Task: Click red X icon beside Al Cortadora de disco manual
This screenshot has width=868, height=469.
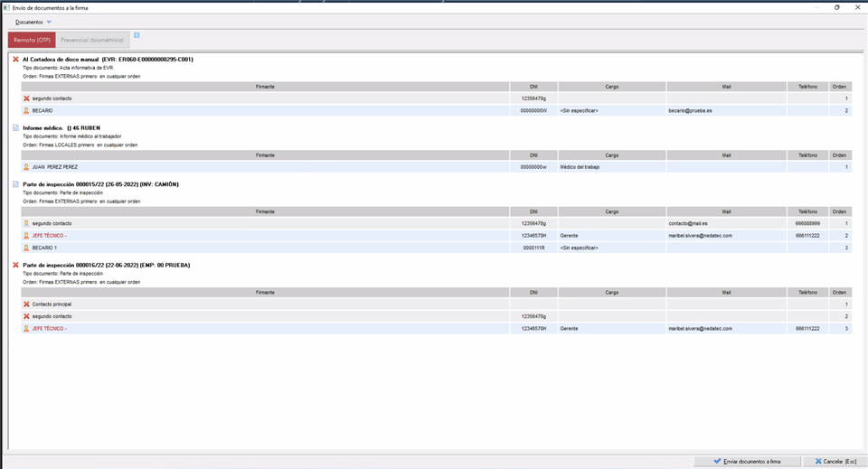Action: tap(15, 59)
